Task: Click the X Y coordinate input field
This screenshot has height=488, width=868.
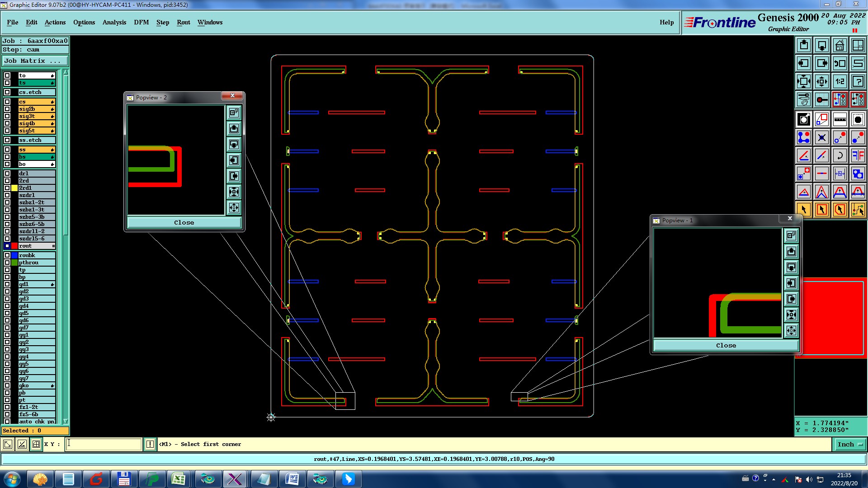Action: tap(104, 444)
